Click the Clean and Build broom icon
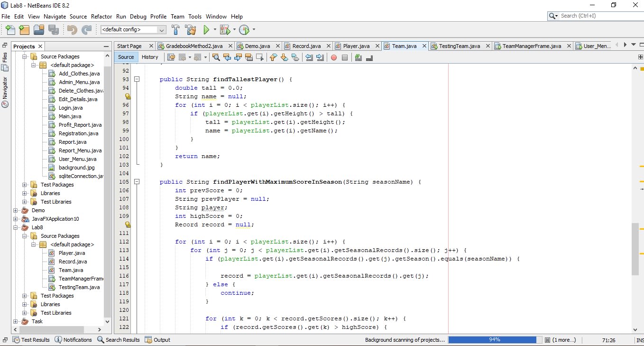Viewport: 644px width, 346px height. (191, 30)
